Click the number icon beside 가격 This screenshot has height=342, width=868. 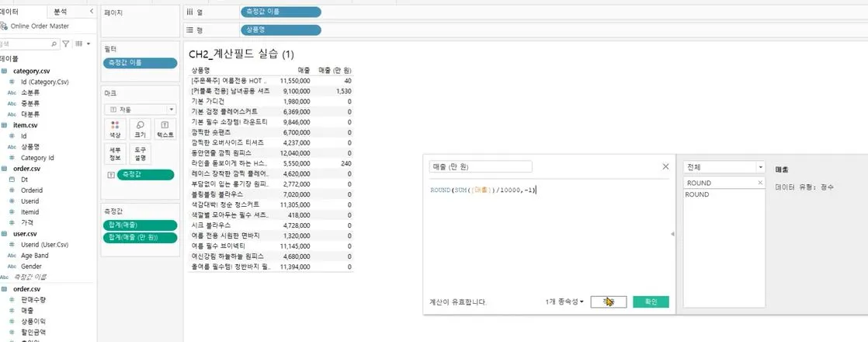[x=12, y=222]
